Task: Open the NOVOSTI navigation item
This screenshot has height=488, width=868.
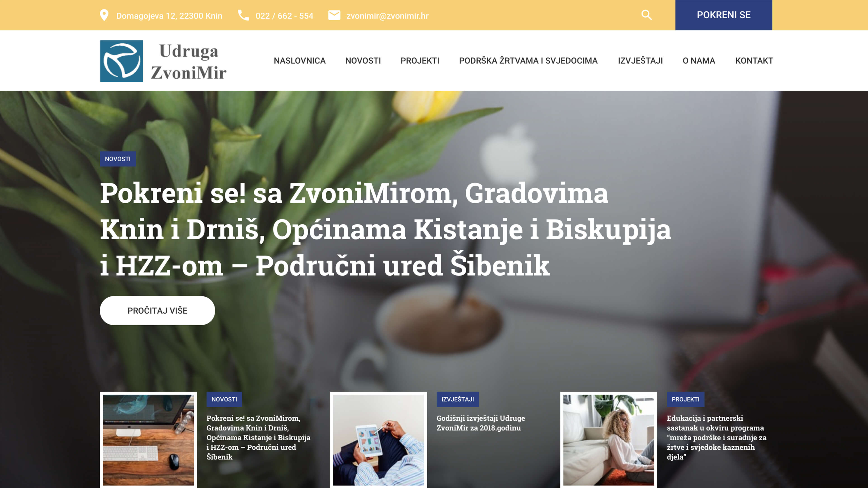Action: click(x=363, y=61)
